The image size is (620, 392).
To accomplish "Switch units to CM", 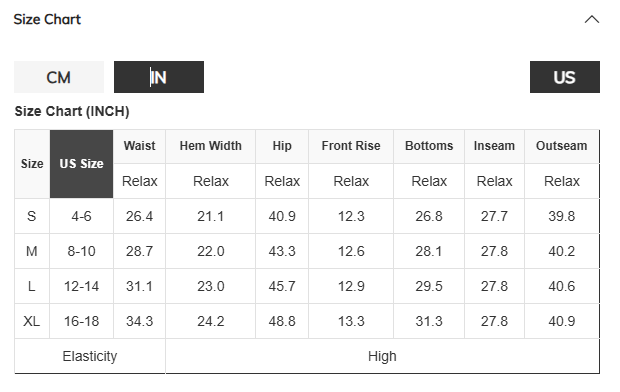I will click(59, 77).
